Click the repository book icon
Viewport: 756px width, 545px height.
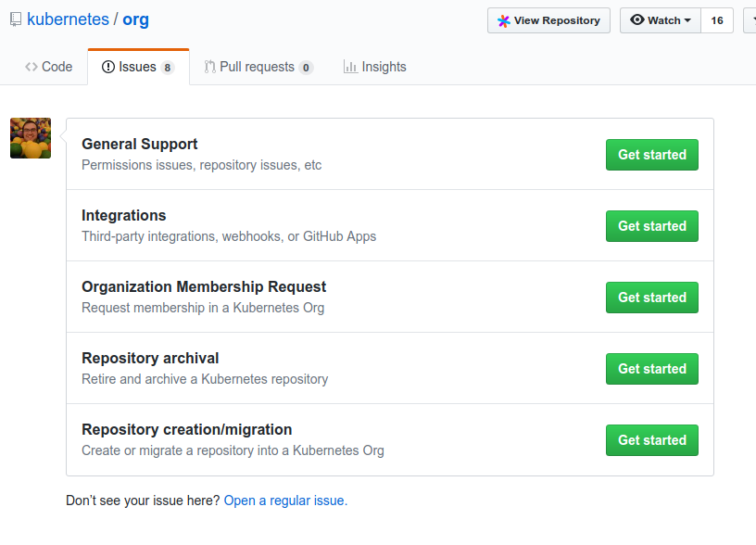(x=16, y=19)
